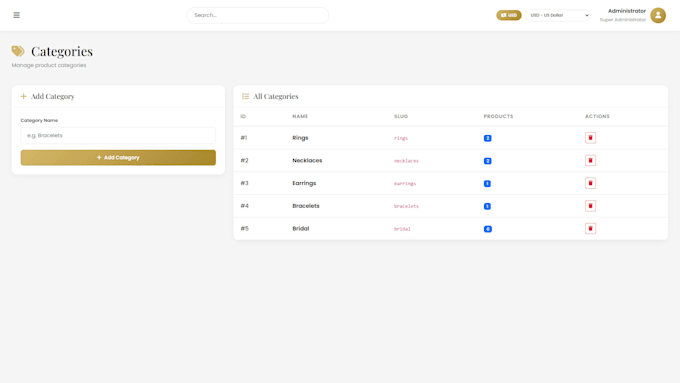Click the All Categories panel title

pyautogui.click(x=276, y=96)
